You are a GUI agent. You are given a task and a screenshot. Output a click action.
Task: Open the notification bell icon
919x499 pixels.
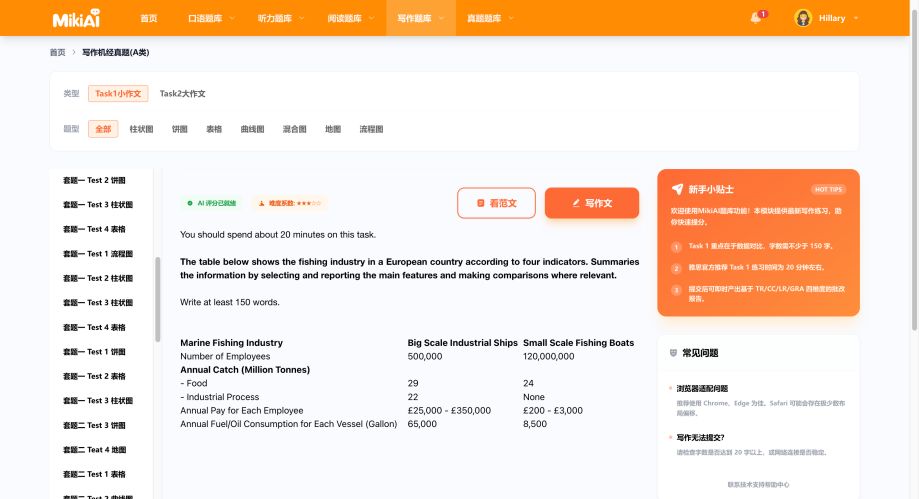pos(755,18)
